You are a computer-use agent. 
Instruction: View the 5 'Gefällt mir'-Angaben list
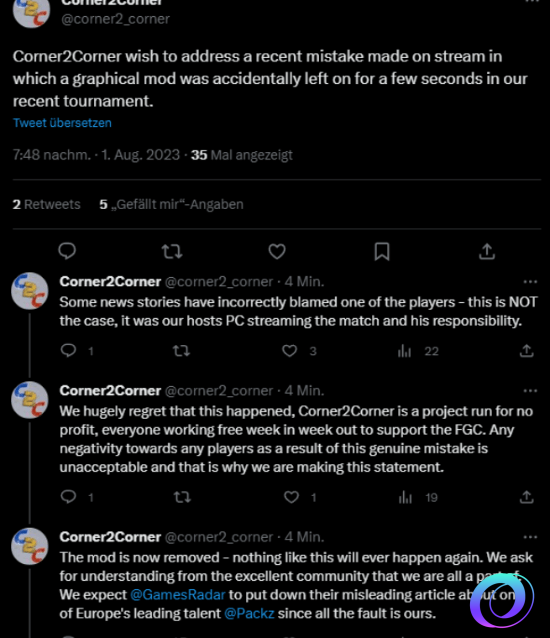[171, 204]
